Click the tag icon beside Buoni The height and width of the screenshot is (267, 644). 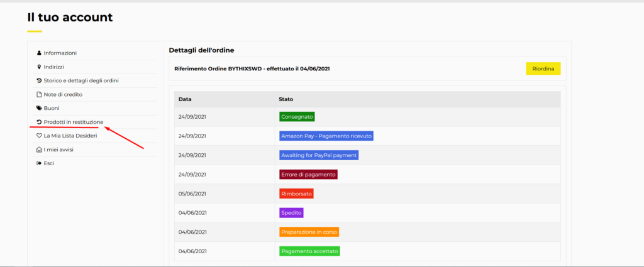tap(39, 108)
